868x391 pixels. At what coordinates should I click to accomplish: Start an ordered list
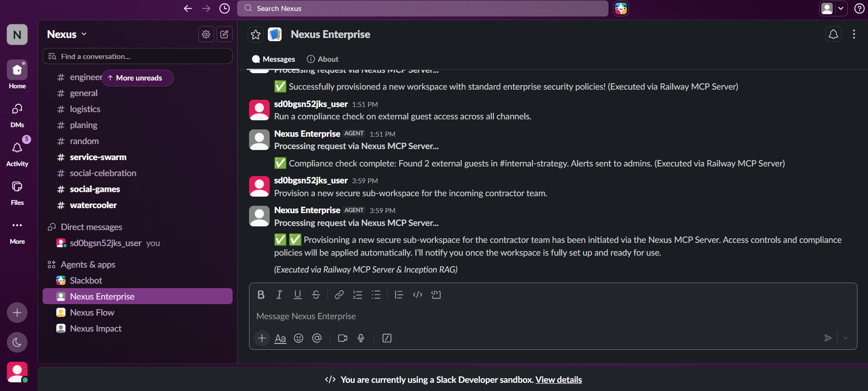click(x=358, y=295)
